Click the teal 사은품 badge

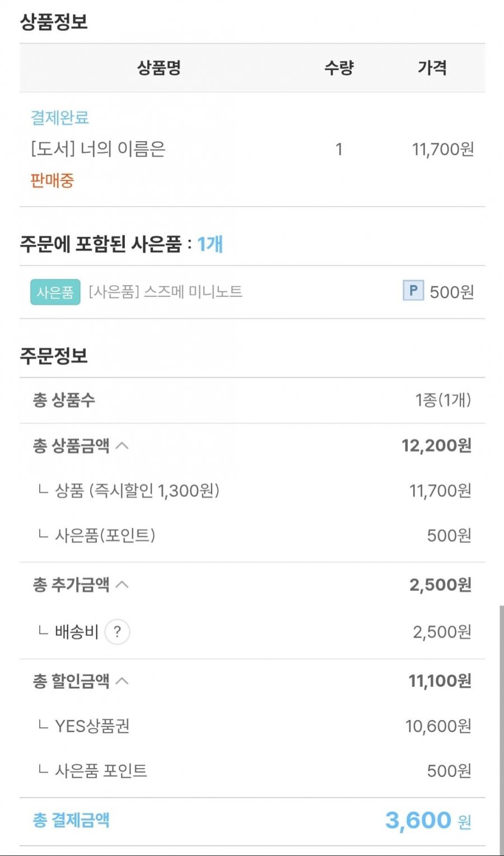pyautogui.click(x=55, y=292)
